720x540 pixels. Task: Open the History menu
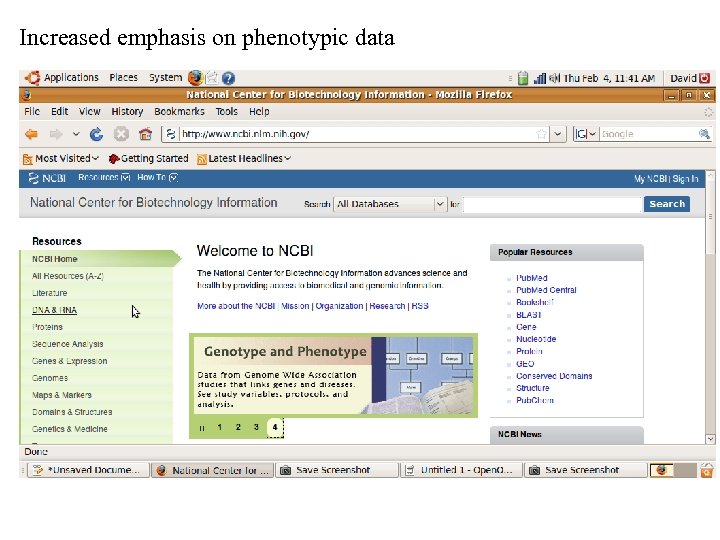(127, 112)
